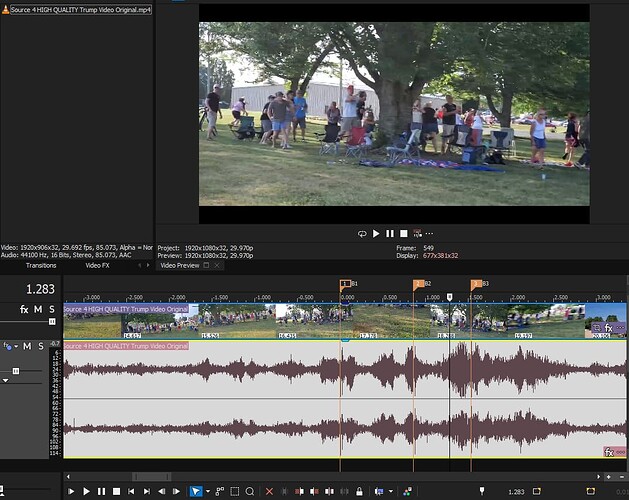This screenshot has width=629, height=500.
Task: Switch to the Video FX tab
Action: click(97, 265)
